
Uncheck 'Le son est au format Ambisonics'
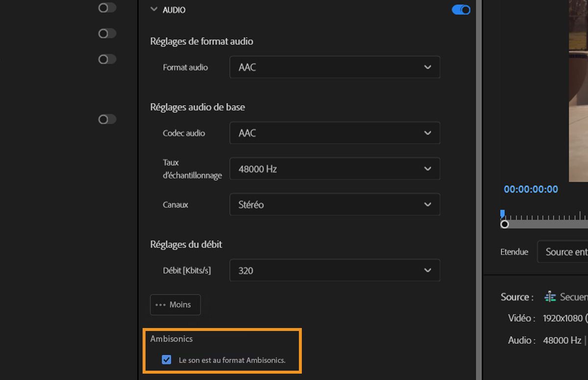(x=167, y=359)
